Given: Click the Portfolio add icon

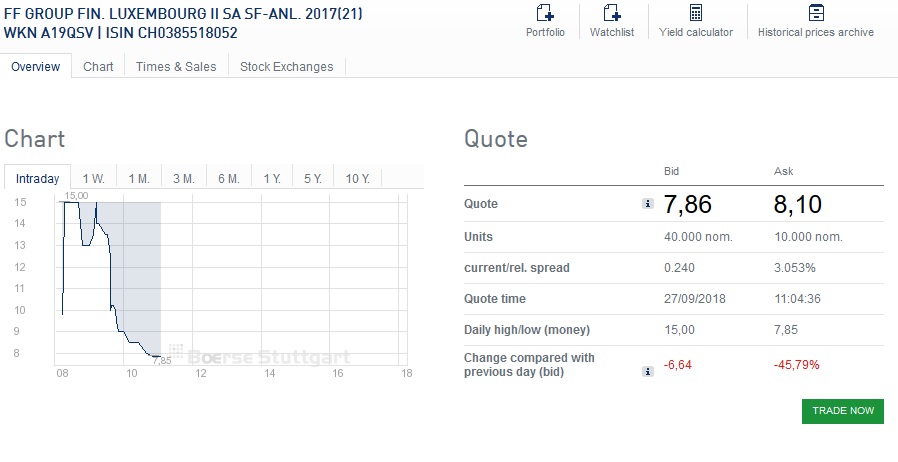Looking at the screenshot, I should (x=545, y=13).
